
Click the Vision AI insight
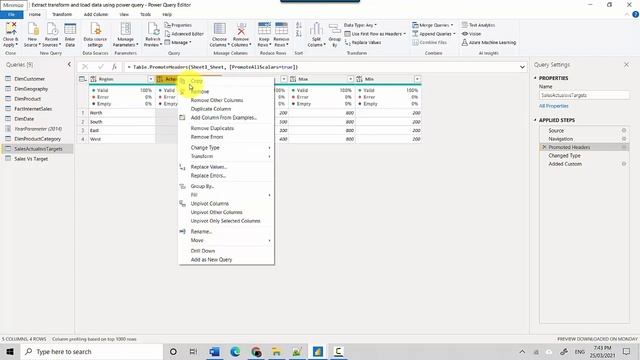pyautogui.click(x=471, y=34)
